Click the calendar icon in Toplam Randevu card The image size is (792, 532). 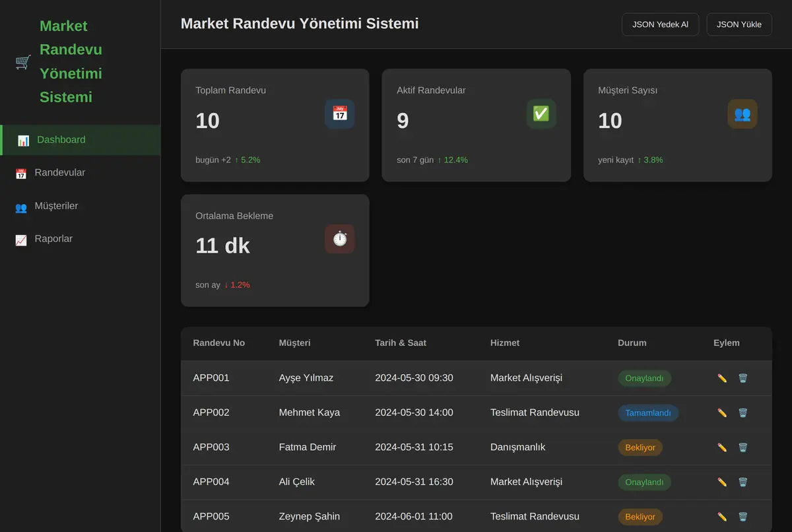340,114
